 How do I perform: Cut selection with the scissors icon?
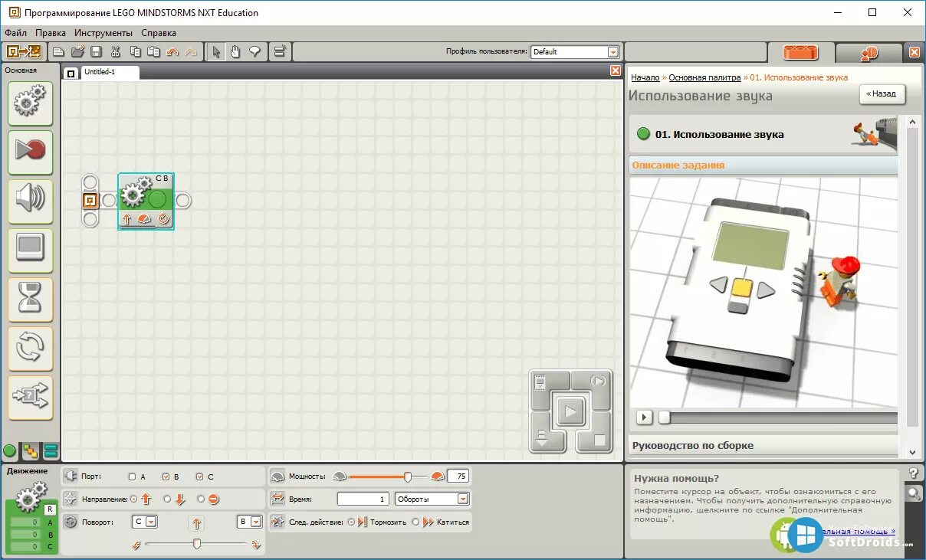click(116, 51)
